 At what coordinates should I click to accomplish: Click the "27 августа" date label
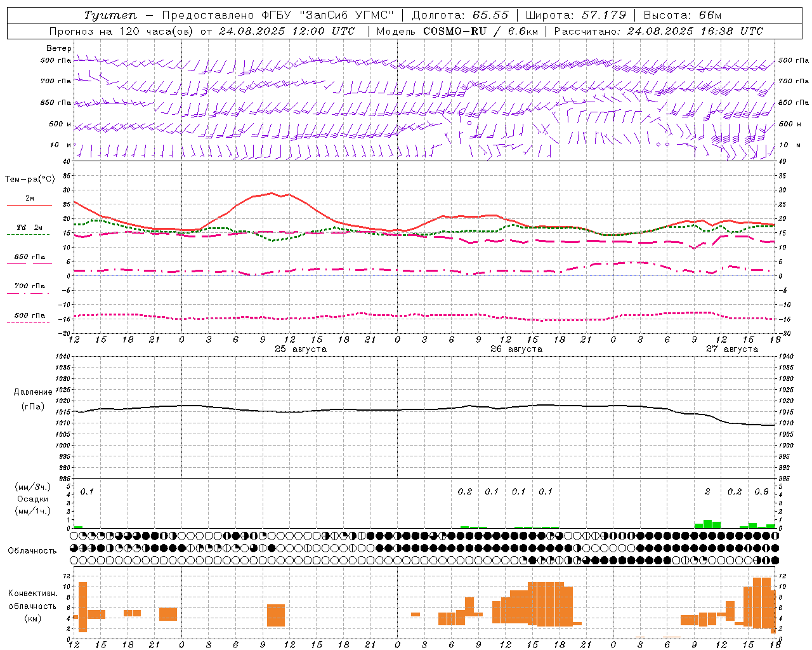coord(732,349)
